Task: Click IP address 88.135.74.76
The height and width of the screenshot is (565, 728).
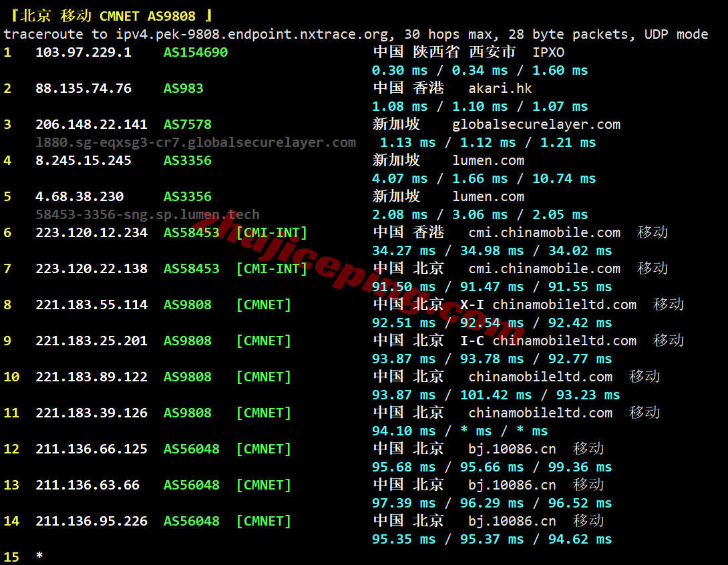Action: [x=83, y=88]
